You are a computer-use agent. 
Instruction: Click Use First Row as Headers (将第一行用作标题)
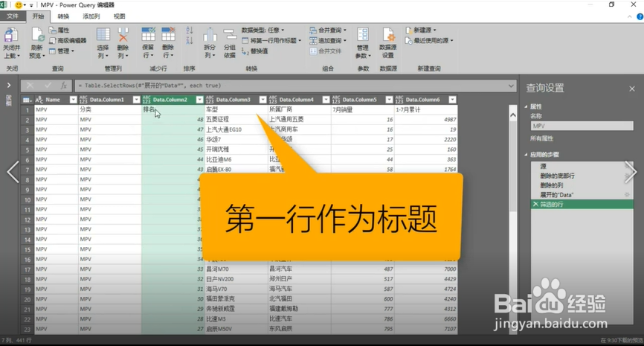tap(271, 40)
